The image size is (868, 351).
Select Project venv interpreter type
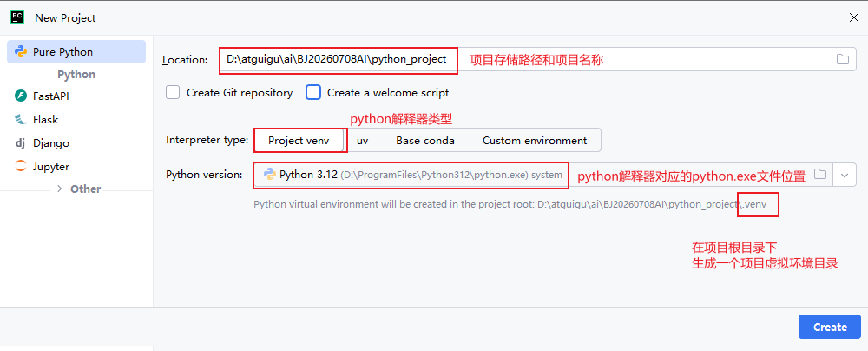299,140
